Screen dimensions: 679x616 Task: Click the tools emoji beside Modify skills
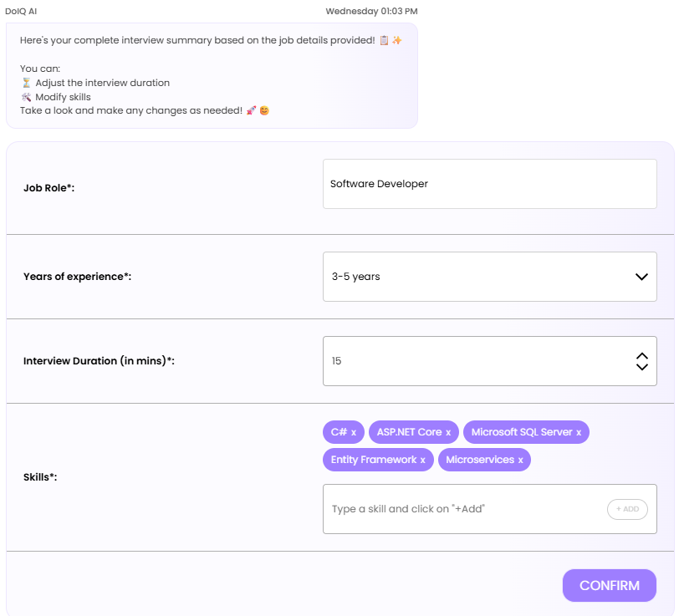(27, 97)
